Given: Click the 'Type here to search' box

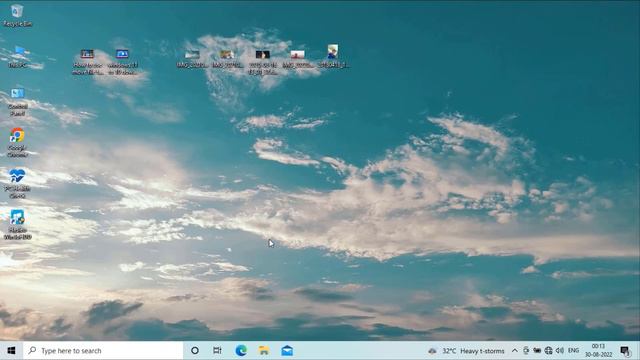Looking at the screenshot, I should (103, 351).
